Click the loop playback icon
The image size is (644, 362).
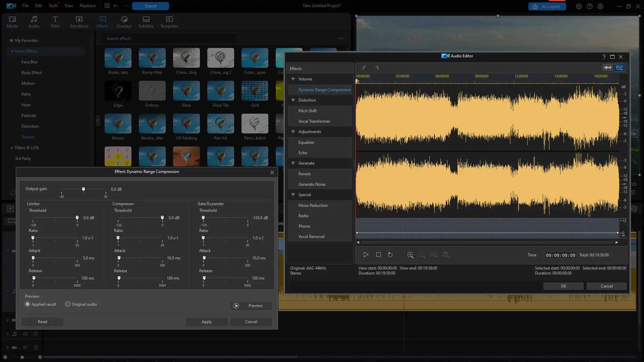390,255
